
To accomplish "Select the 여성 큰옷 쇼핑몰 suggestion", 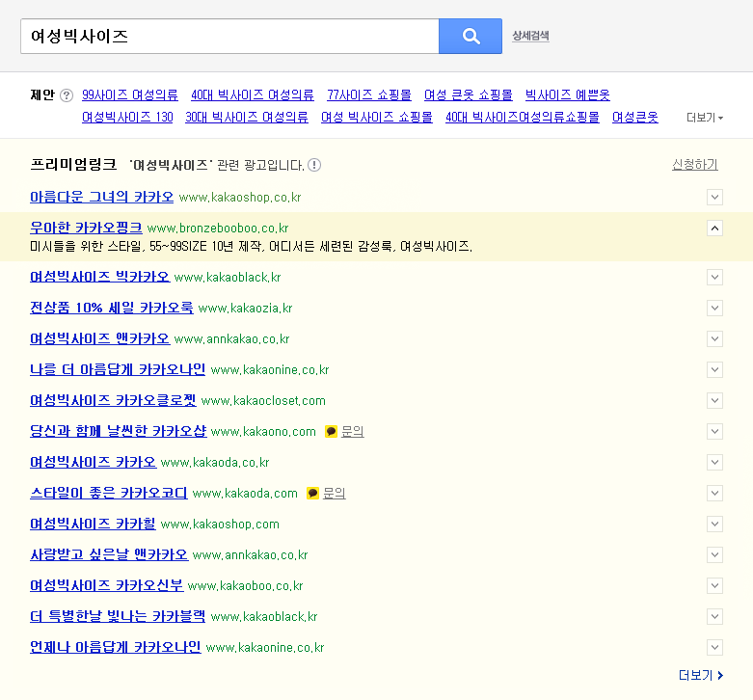I will 469,95.
